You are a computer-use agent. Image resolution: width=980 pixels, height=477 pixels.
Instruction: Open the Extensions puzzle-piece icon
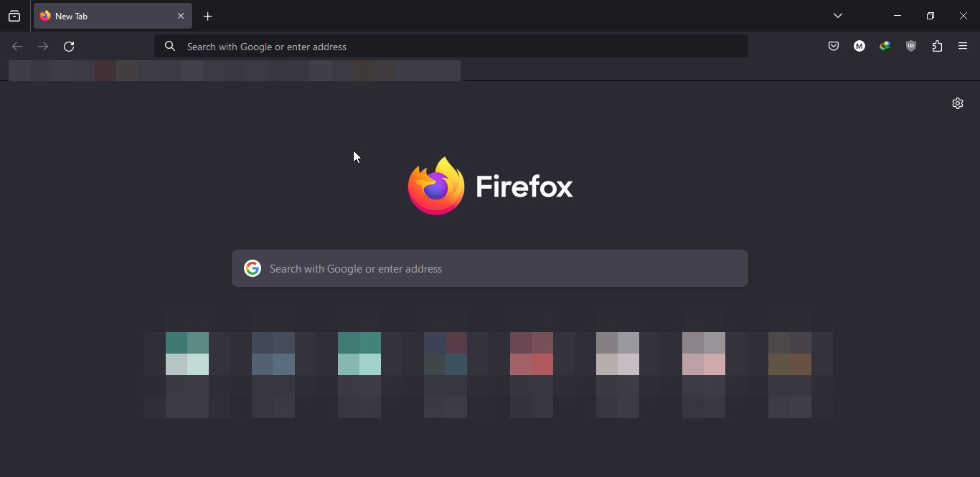point(937,46)
